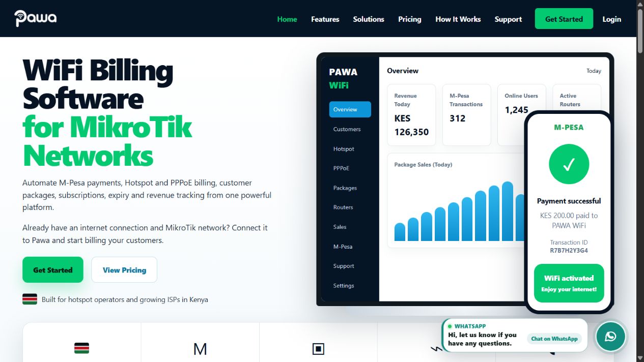
Task: Click scrollbar up arrow
Action: click(640, 4)
